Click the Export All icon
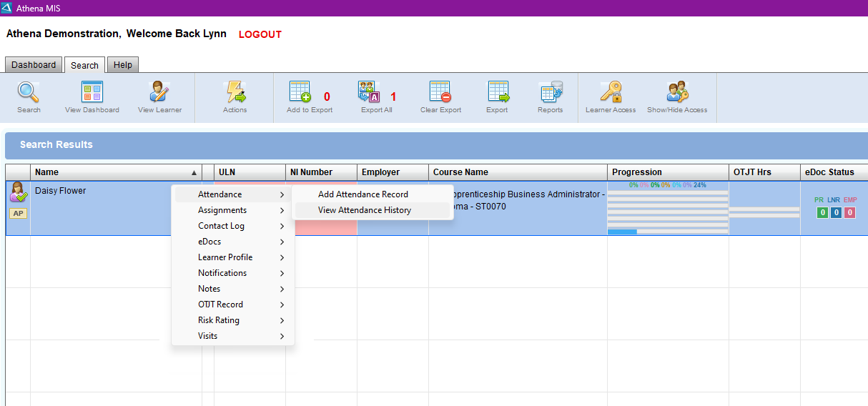Viewport: 868px width, 406px height. click(x=369, y=92)
